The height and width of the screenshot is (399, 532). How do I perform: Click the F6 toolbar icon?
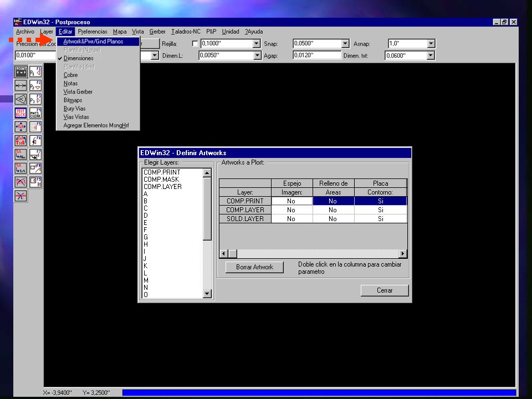point(35,140)
